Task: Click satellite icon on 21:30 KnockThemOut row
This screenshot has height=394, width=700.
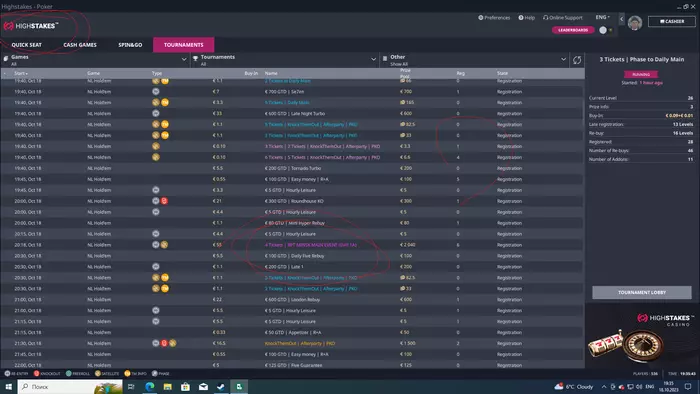Action: pyautogui.click(x=173, y=343)
